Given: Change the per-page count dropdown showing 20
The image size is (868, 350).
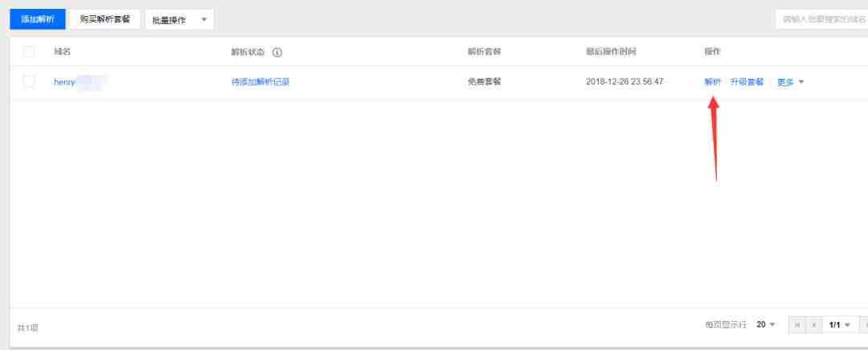Looking at the screenshot, I should pos(766,324).
